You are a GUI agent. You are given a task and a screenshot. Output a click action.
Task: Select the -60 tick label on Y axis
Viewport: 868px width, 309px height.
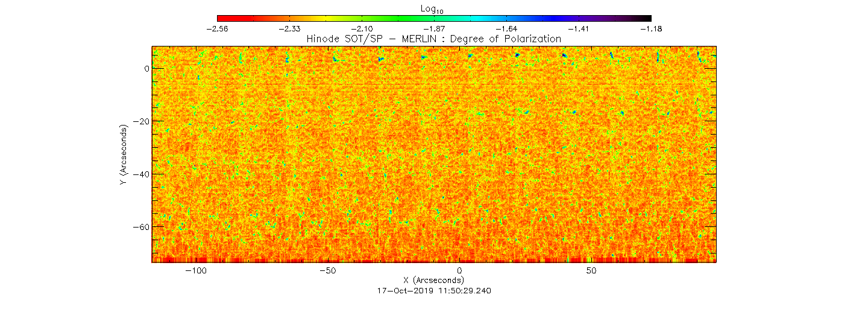140,227
